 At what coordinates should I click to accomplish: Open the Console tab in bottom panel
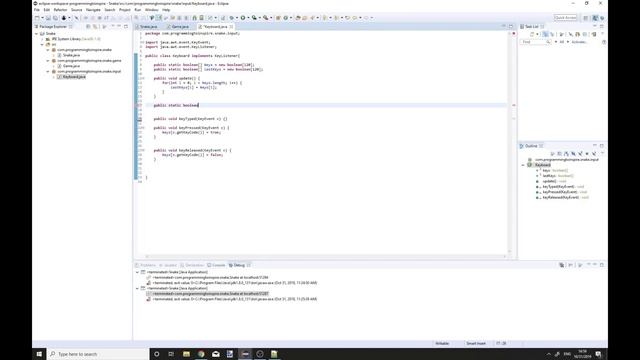point(216,265)
